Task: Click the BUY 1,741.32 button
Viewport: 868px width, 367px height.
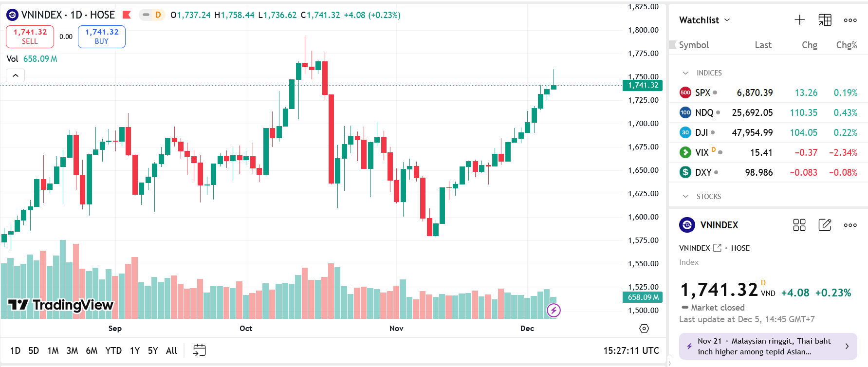Action: [102, 37]
